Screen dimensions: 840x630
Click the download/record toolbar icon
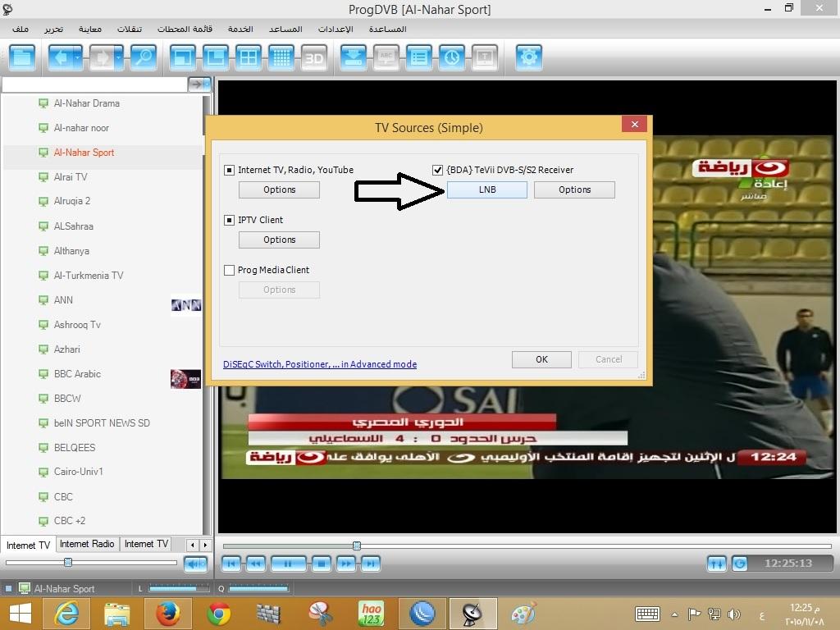tap(354, 57)
